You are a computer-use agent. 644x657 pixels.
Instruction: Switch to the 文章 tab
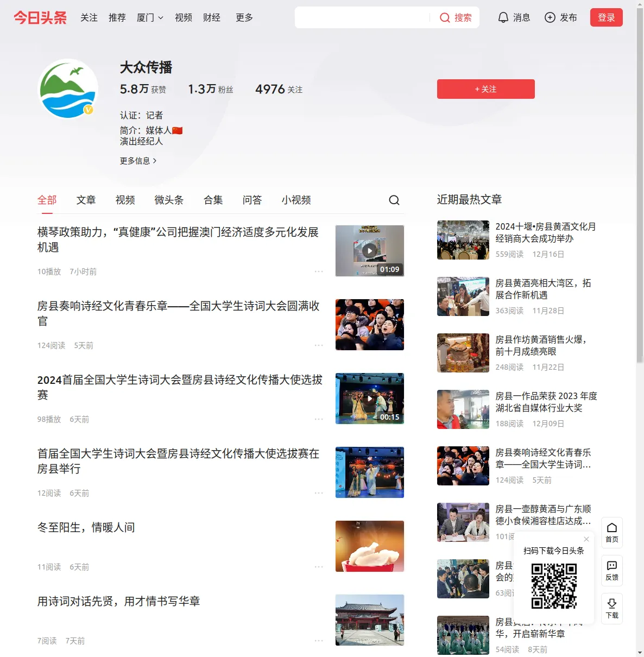(x=86, y=200)
